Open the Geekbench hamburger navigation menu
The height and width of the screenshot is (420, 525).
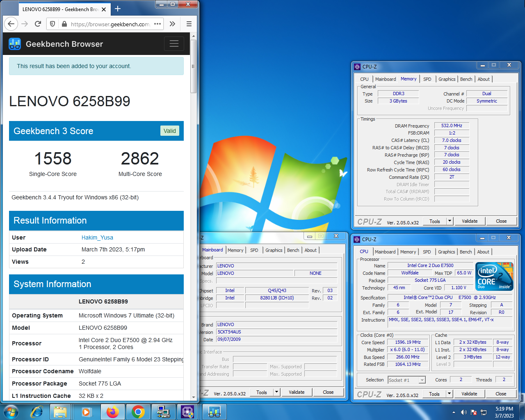pyautogui.click(x=174, y=44)
